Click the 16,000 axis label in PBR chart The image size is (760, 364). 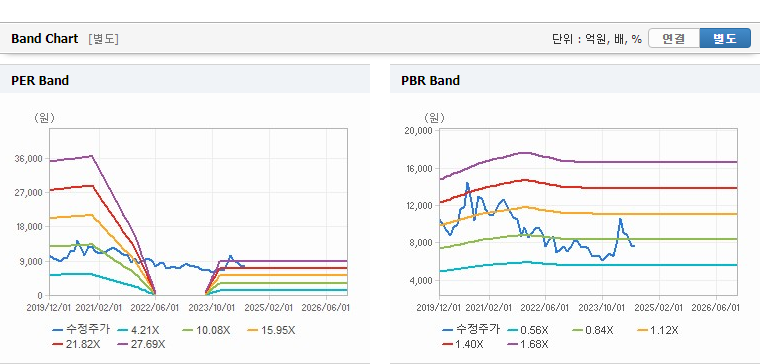point(420,169)
